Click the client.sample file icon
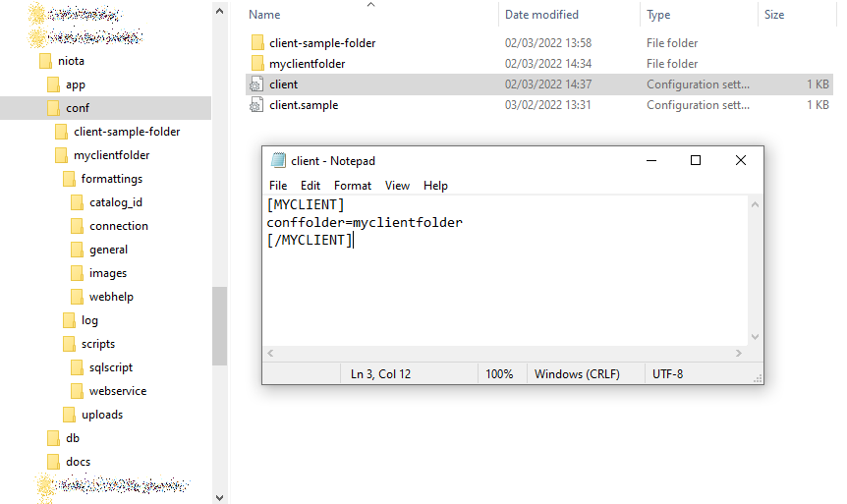This screenshot has width=847, height=504. pyautogui.click(x=256, y=105)
